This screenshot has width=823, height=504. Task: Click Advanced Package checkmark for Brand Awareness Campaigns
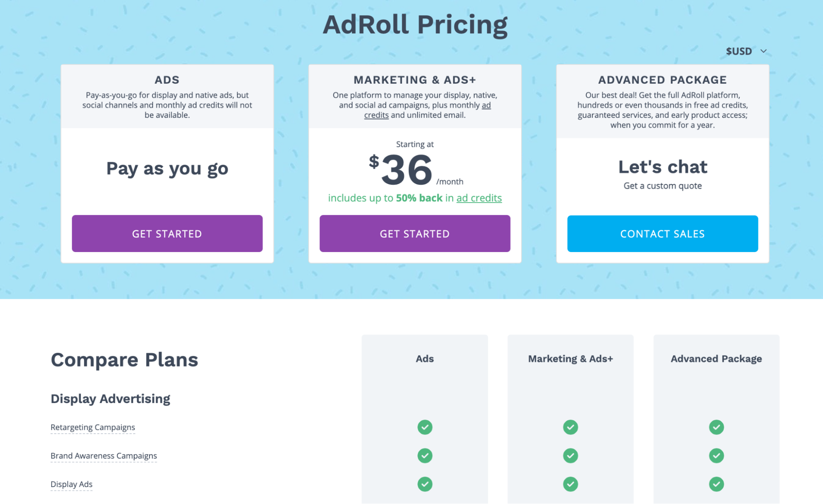coord(716,456)
